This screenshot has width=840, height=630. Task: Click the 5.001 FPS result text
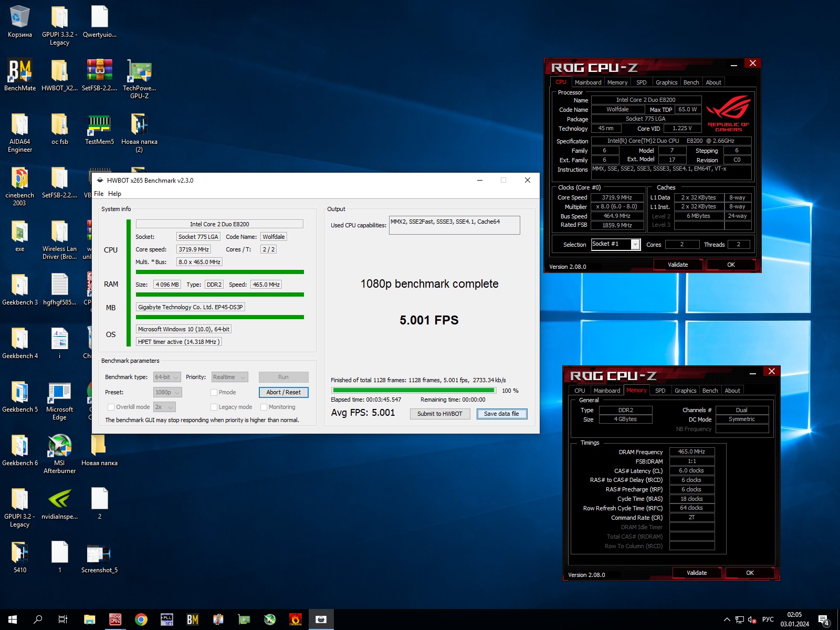pos(429,320)
